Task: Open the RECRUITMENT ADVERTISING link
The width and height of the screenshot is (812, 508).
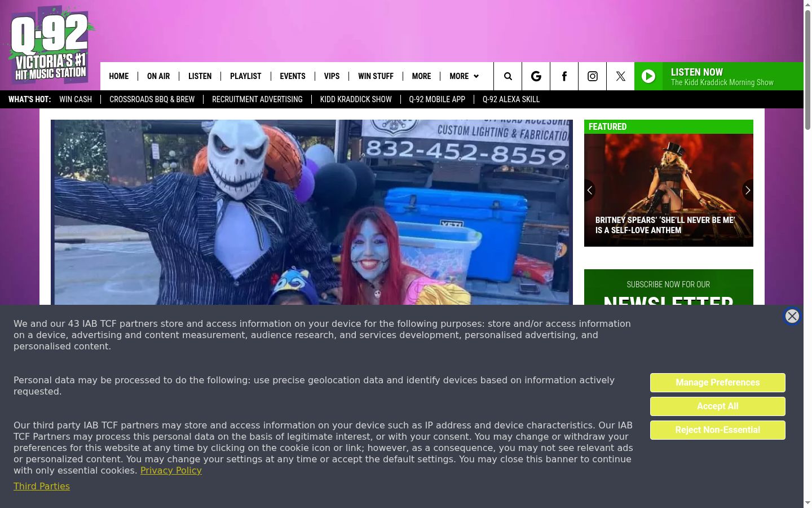Action: (x=257, y=99)
